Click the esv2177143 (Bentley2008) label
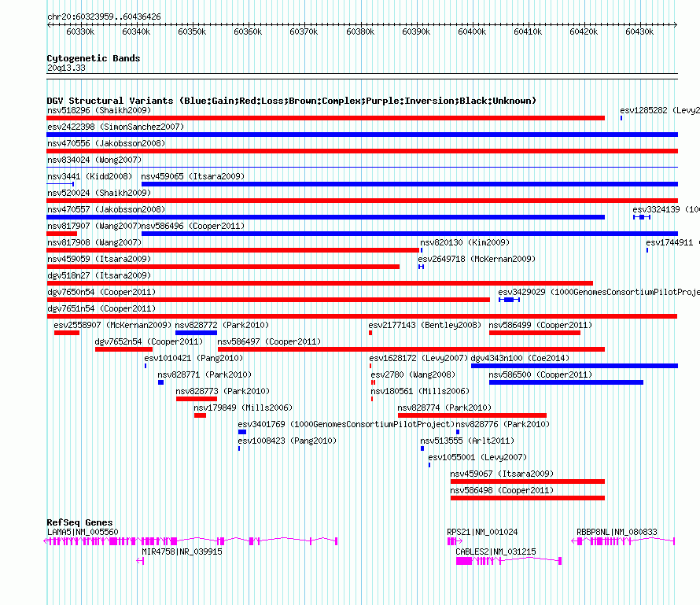This screenshot has width=700, height=605. pos(425,325)
